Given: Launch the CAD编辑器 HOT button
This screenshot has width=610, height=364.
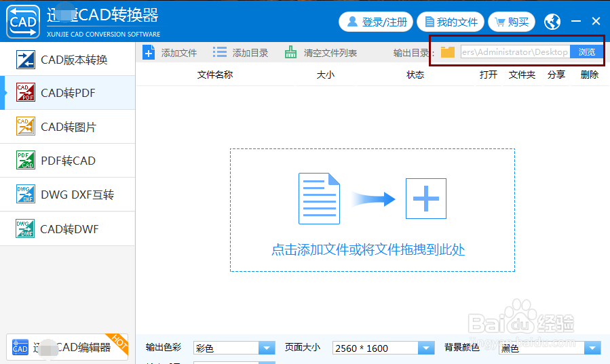Looking at the screenshot, I should point(67,347).
